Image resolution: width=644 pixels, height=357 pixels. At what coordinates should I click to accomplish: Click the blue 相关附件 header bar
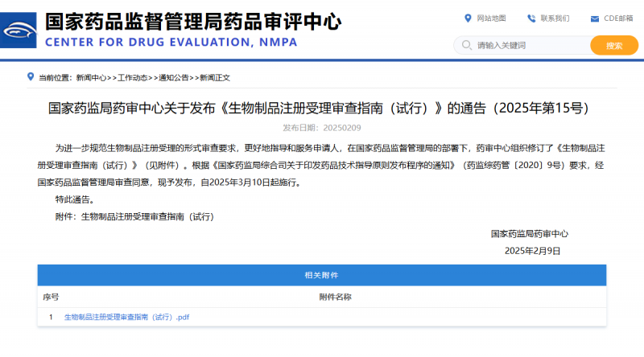pyautogui.click(x=321, y=276)
